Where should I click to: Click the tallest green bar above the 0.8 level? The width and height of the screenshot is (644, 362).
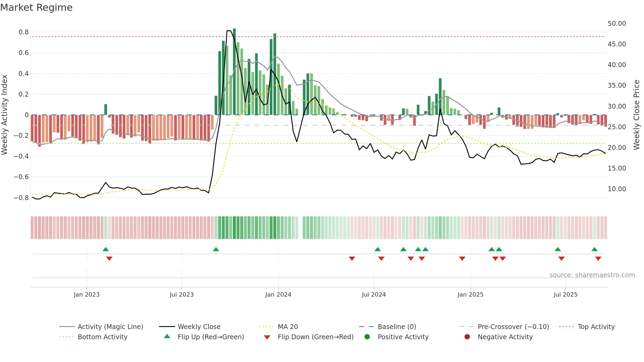[234, 72]
